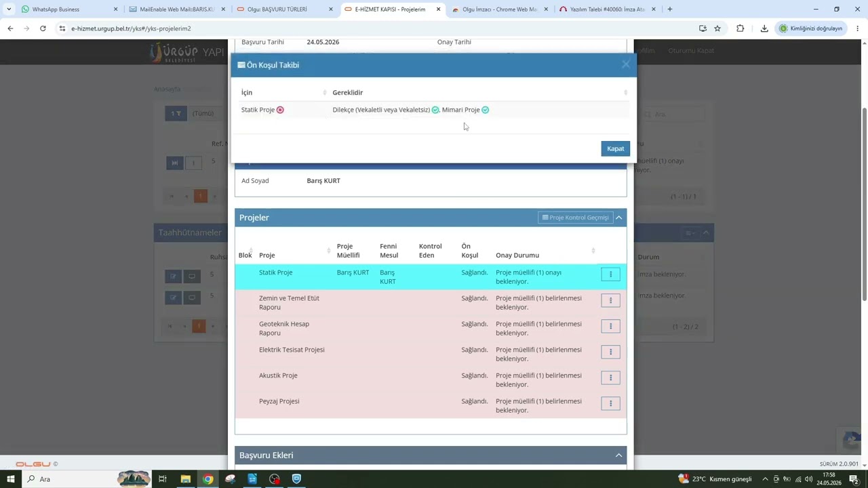868x488 pixels.
Task: Collapse the Projeler panel
Action: (618, 218)
